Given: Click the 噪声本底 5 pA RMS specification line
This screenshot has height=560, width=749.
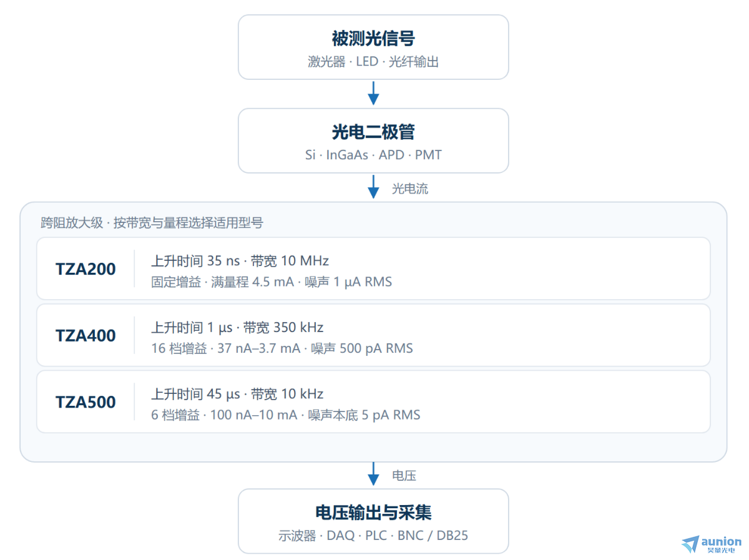Looking at the screenshot, I should 286,415.
